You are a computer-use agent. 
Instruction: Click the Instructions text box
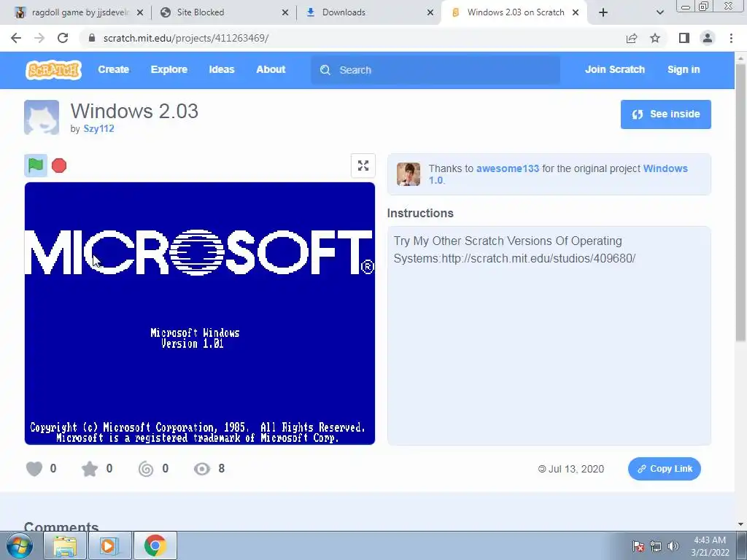point(549,335)
